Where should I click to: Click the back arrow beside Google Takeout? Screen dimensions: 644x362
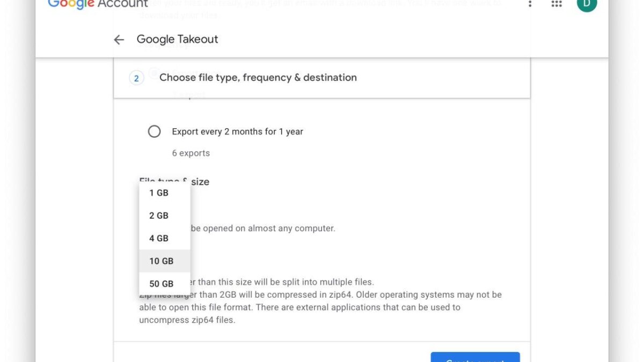point(119,39)
